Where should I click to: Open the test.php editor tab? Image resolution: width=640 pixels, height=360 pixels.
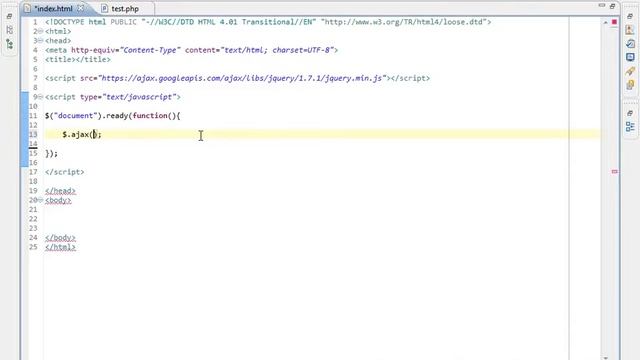[x=125, y=9]
